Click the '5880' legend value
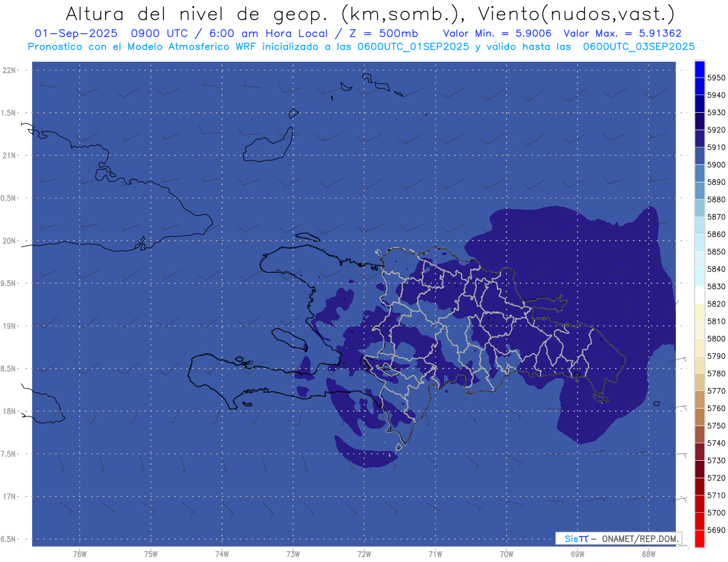Image resolution: width=728 pixels, height=562 pixels. click(x=716, y=199)
